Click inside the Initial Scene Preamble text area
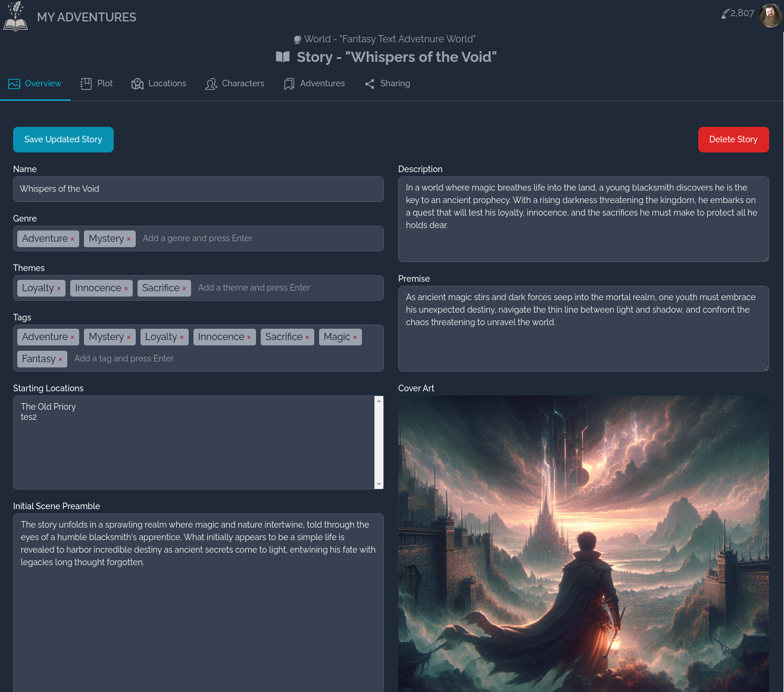The height and width of the screenshot is (692, 784). 198,603
